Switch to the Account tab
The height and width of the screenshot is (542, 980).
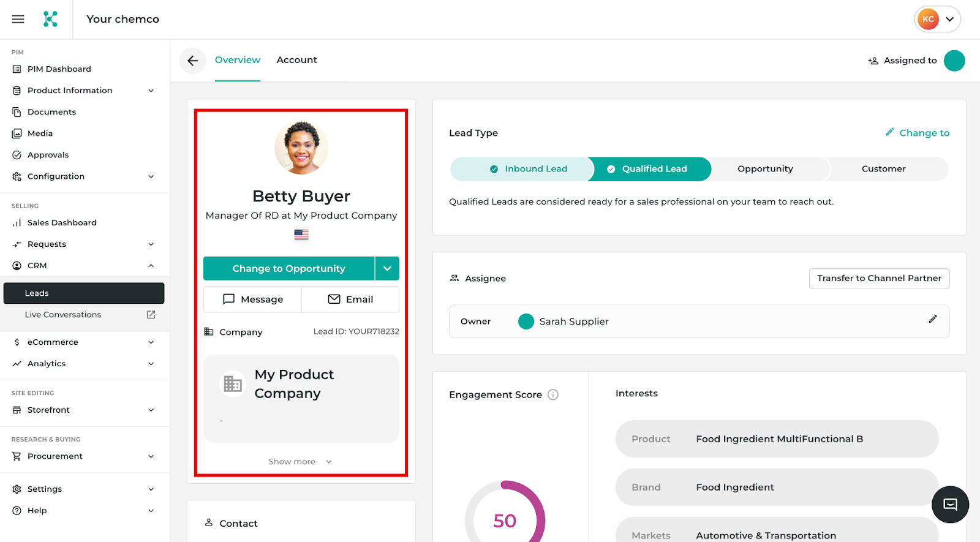[296, 60]
